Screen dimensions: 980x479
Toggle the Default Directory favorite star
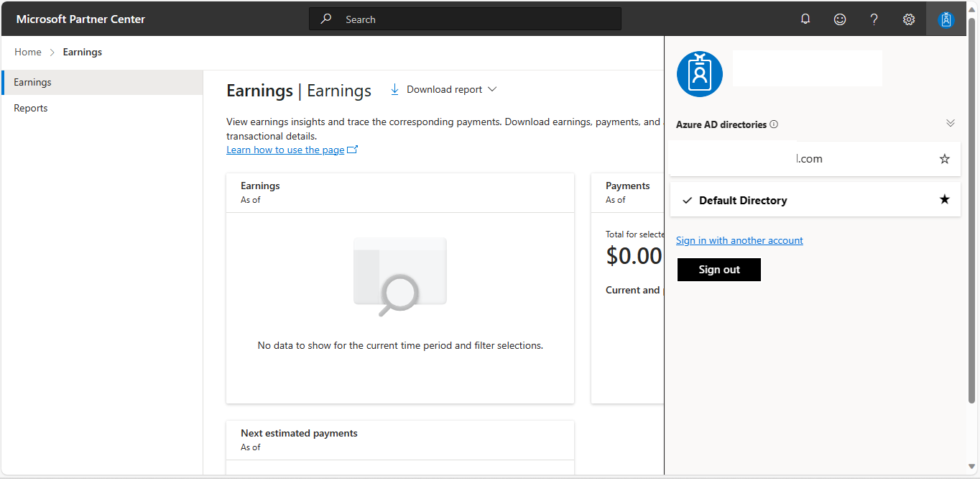pyautogui.click(x=945, y=199)
